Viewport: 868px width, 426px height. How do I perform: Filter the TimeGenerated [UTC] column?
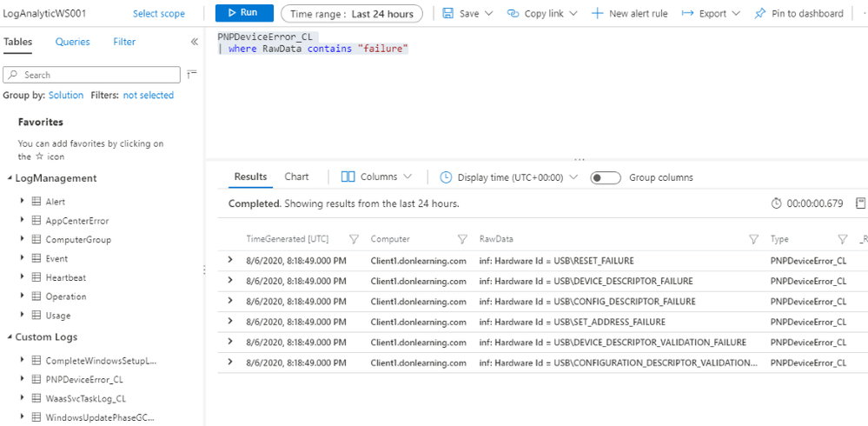(354, 239)
